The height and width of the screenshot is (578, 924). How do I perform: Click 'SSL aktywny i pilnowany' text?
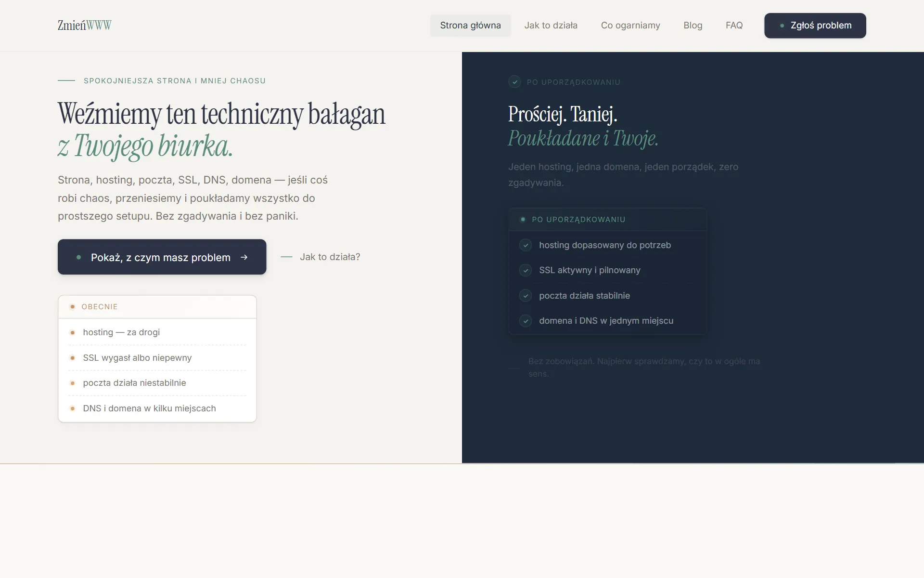coord(590,270)
